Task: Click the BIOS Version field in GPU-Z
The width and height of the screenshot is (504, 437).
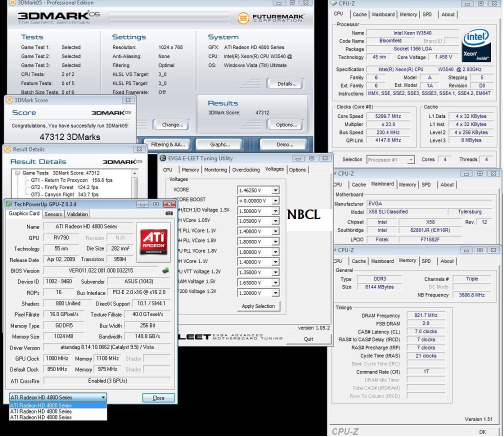Action: (x=100, y=271)
